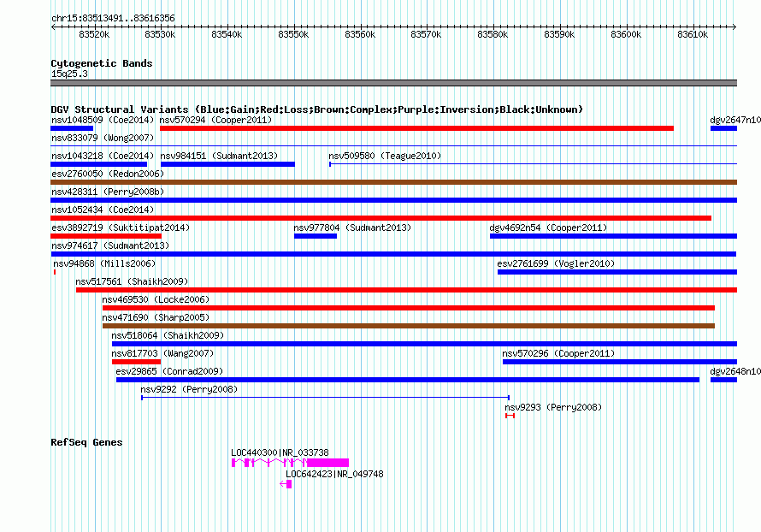Click the chr15:83513491..83616356 coordinate text

pos(113,19)
